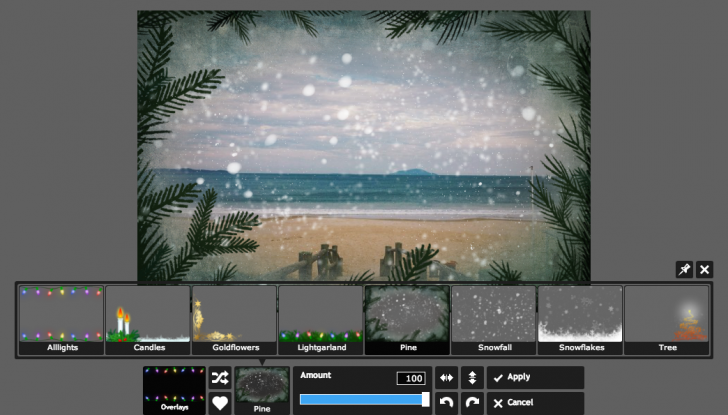This screenshot has width=728, height=415.
Task: Click the shuffle random overlay icon
Action: tap(220, 378)
